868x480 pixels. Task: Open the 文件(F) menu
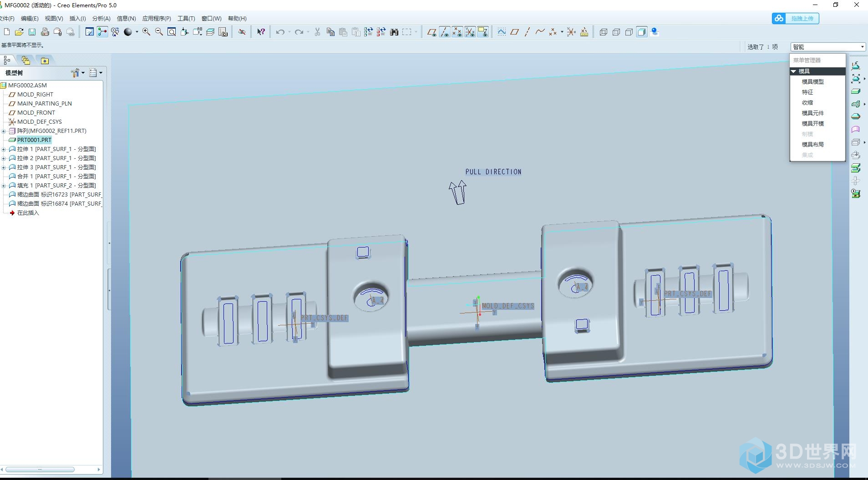6,19
